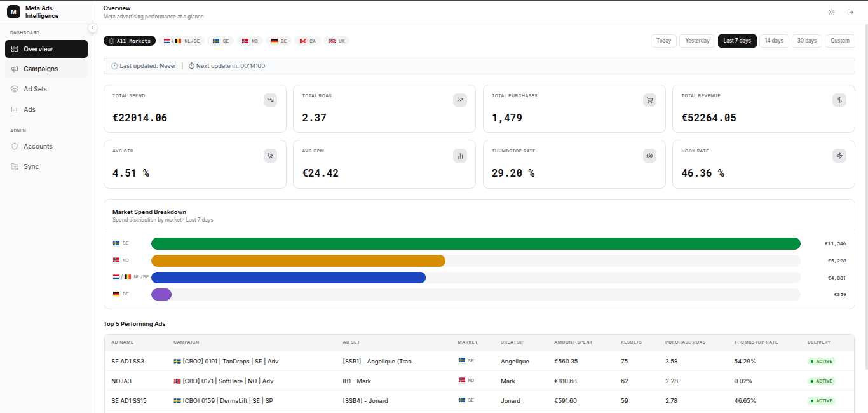This screenshot has width=868, height=413.
Task: Click campaign [CBO] 0171 | SoftBare | NO | Adv
Action: click(223, 381)
